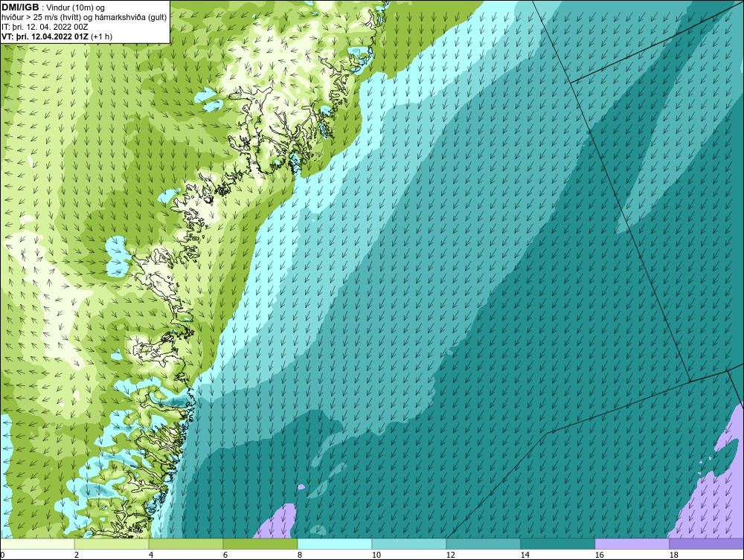
Task: Click the IT initial time line
Action: click(45, 27)
